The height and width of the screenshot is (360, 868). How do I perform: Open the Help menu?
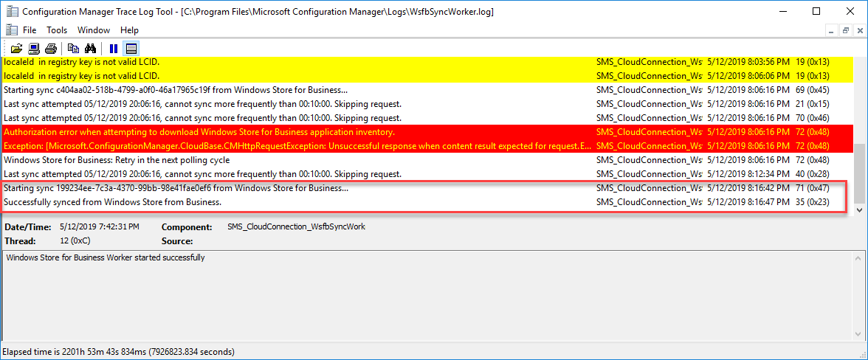coord(130,30)
